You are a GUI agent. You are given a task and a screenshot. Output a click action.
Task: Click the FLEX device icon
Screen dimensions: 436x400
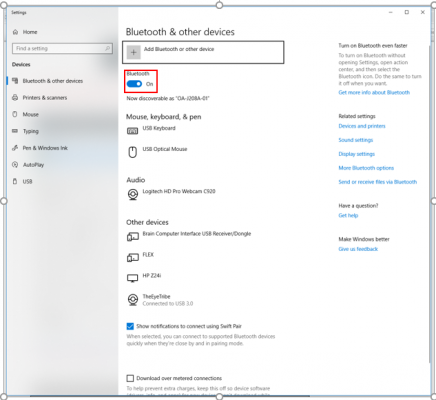133,257
